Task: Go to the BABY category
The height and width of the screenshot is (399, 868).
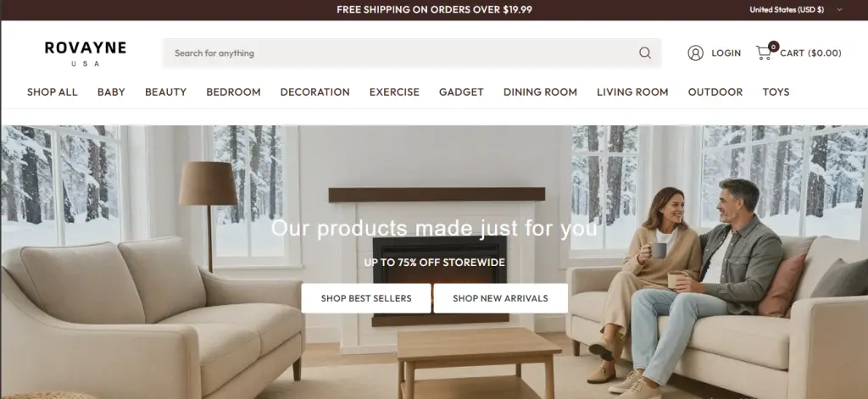Action: (111, 91)
